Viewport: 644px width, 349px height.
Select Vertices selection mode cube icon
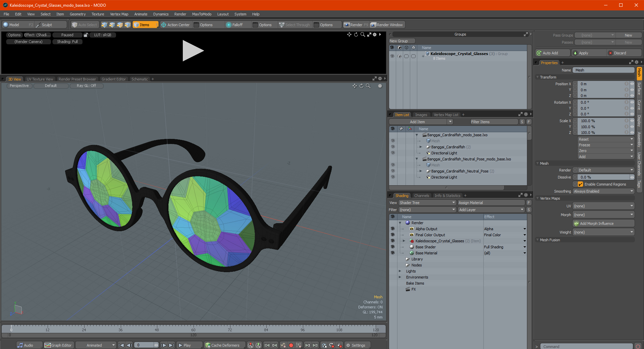(104, 25)
